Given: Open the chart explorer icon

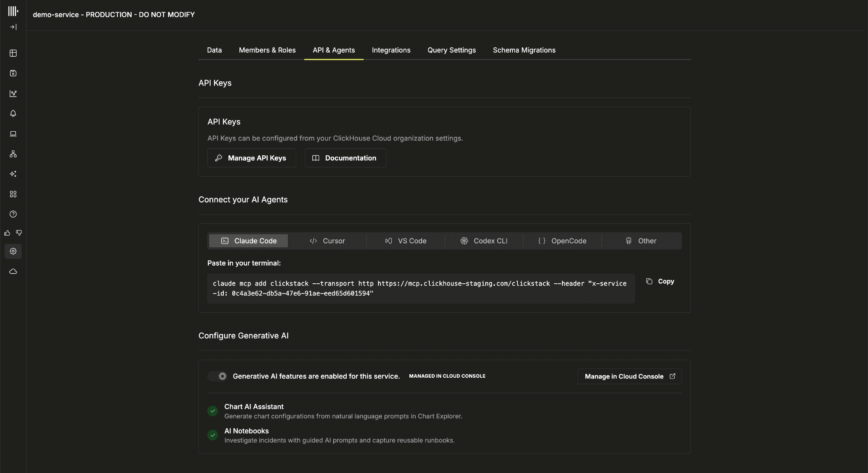Looking at the screenshot, I should click(13, 93).
